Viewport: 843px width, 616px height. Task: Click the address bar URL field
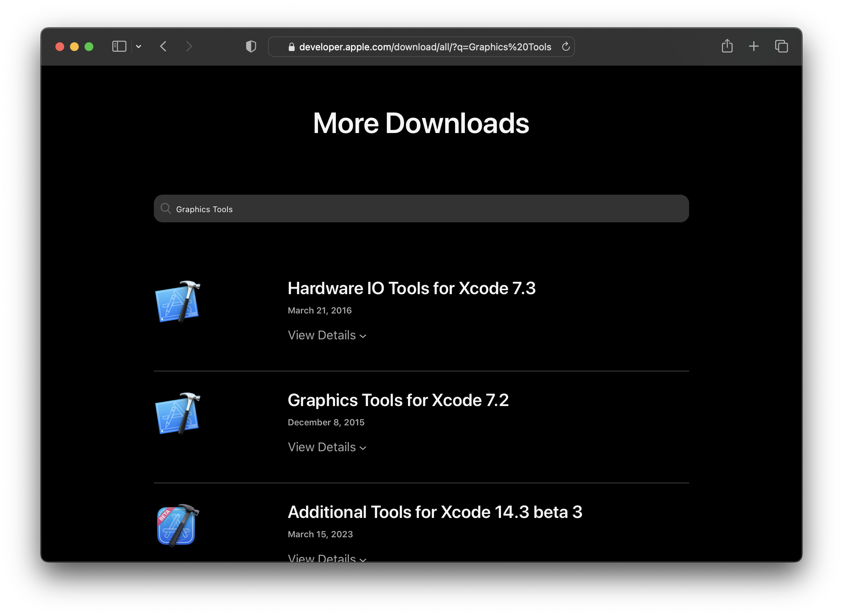tap(425, 47)
